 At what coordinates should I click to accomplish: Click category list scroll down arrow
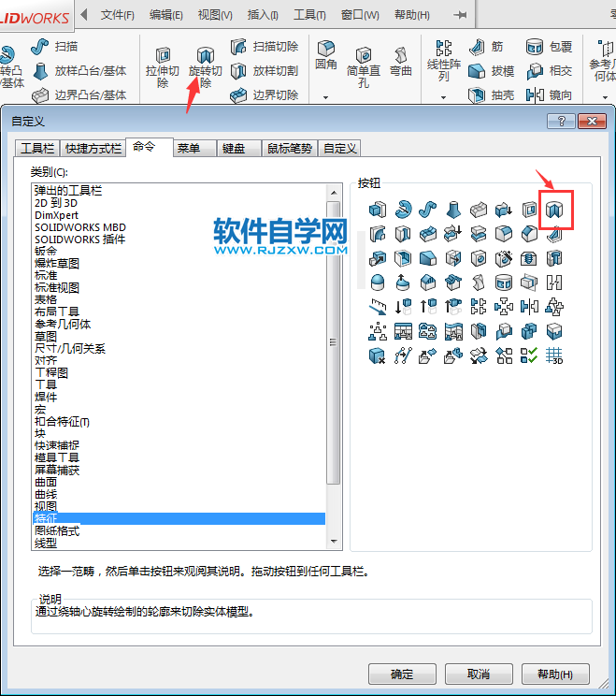coord(334,542)
